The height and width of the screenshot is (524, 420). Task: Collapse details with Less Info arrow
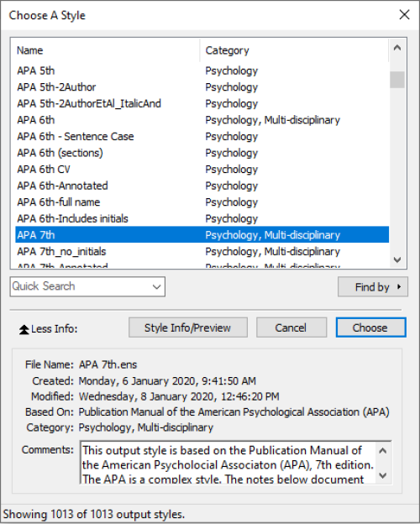point(24,329)
